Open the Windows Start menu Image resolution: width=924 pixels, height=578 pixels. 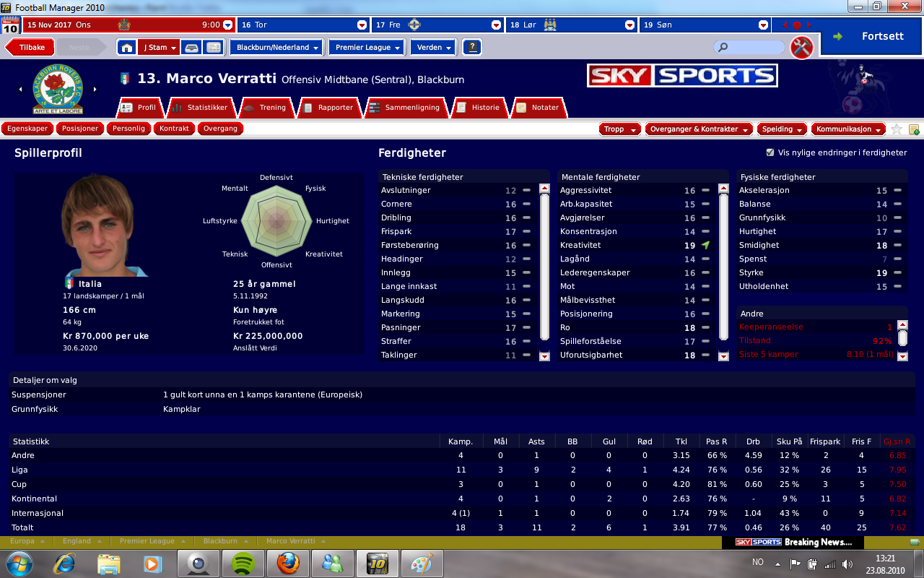click(x=19, y=563)
